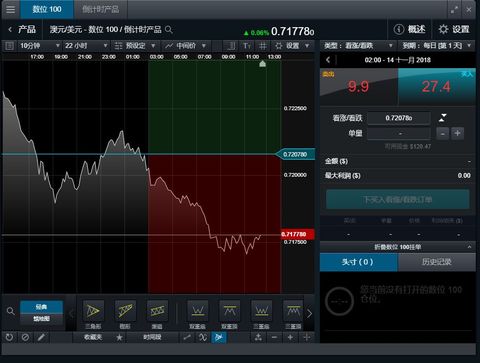Switch to the 头寸 (0) tab

pos(359,262)
